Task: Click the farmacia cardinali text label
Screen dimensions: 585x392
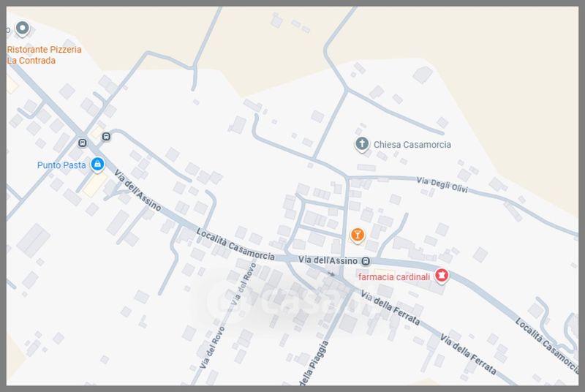Action: (x=394, y=276)
